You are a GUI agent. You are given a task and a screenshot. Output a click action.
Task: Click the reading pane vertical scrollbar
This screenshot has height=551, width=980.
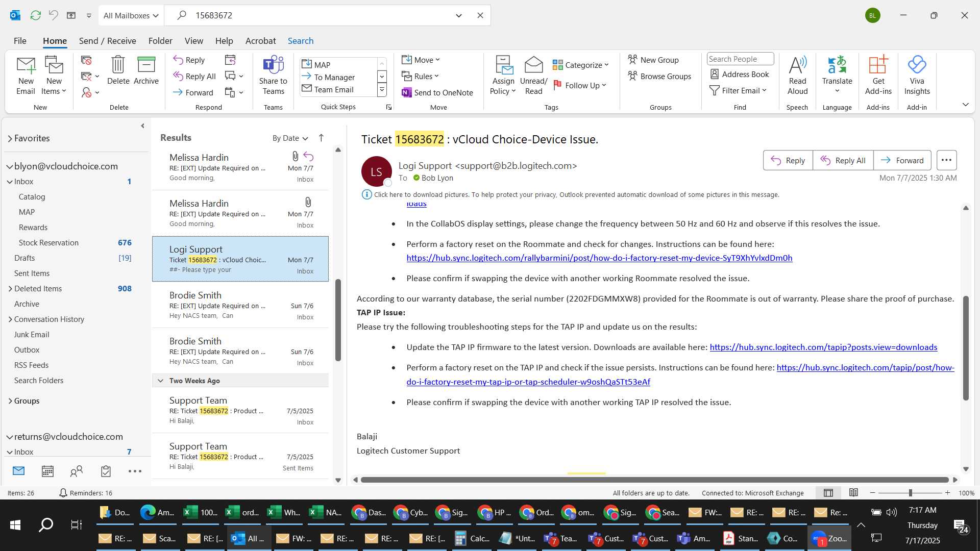[965, 348]
